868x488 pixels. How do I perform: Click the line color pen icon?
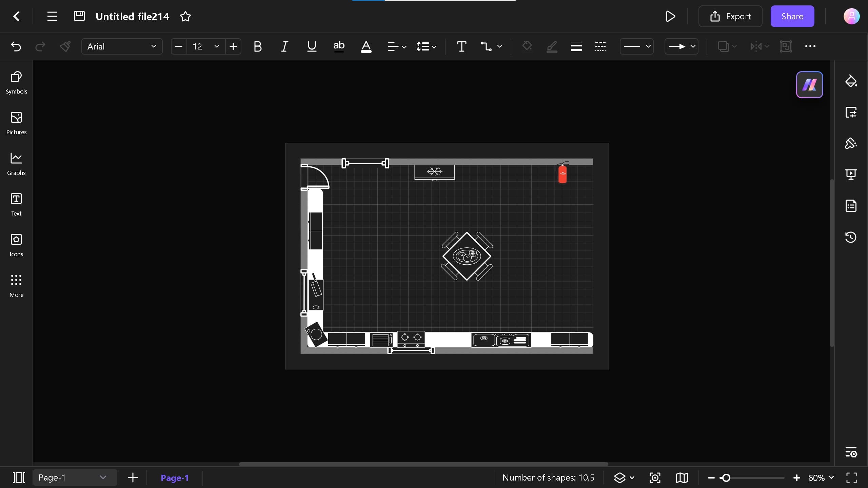(x=552, y=46)
